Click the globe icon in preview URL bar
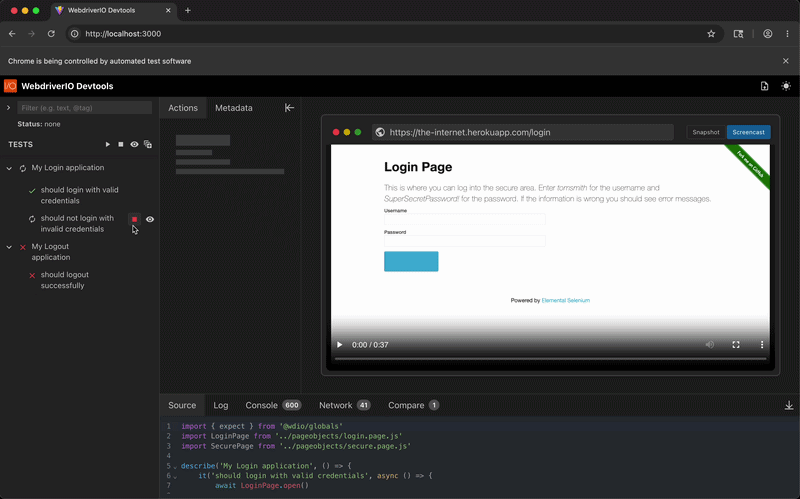The image size is (800, 499). point(380,132)
